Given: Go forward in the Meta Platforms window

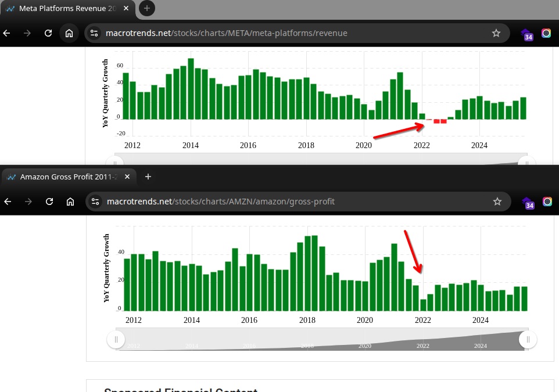Looking at the screenshot, I should pyautogui.click(x=27, y=33).
